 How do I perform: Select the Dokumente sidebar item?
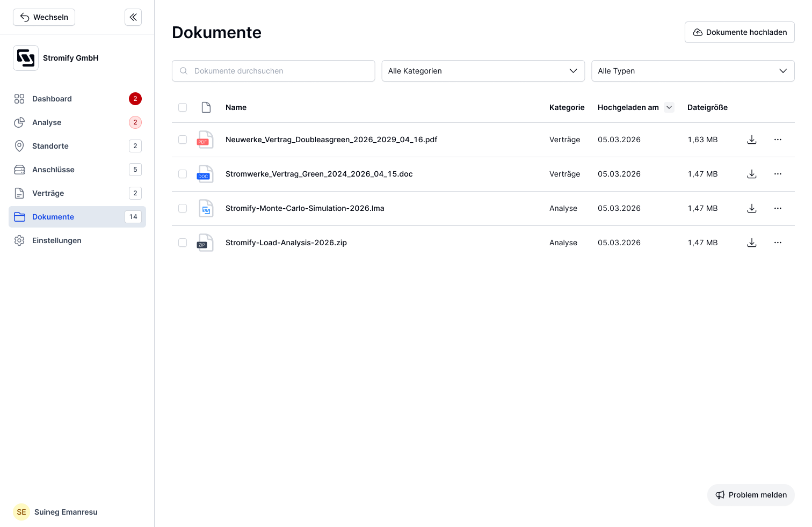click(x=77, y=217)
